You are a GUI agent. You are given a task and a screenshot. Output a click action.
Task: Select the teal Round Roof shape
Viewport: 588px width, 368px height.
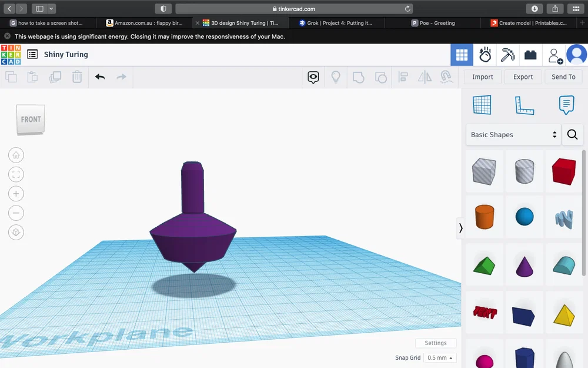[564, 265]
